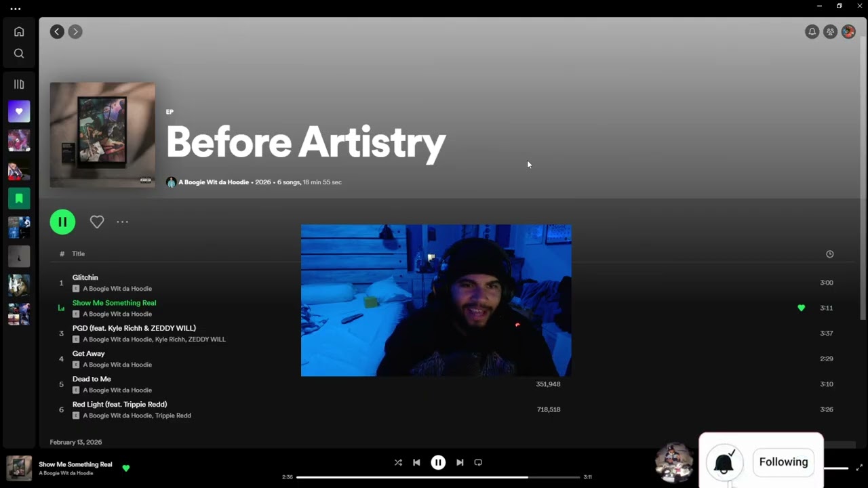Open the Before Artistry cover art
This screenshot has width=868, height=488.
pyautogui.click(x=102, y=135)
